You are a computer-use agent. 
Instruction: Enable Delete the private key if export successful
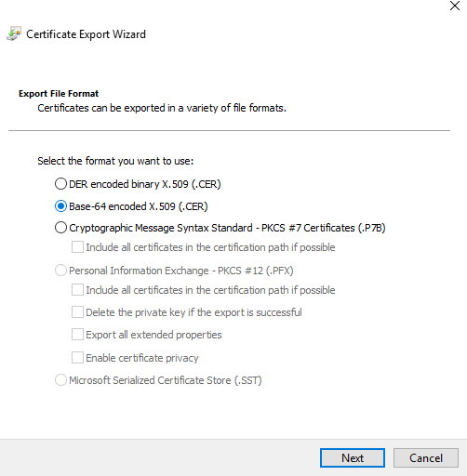point(77,312)
